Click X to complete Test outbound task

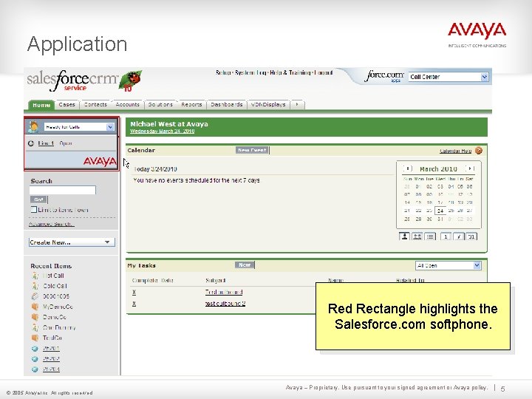click(x=134, y=292)
